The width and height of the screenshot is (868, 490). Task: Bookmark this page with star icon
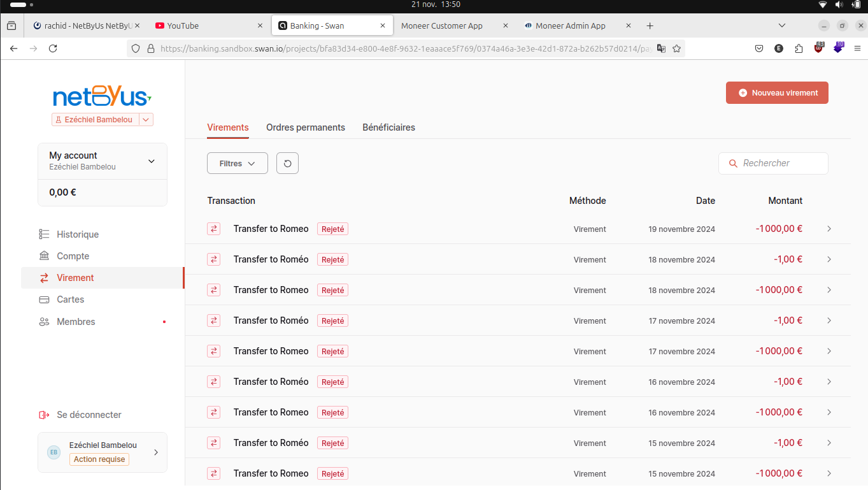click(x=677, y=48)
